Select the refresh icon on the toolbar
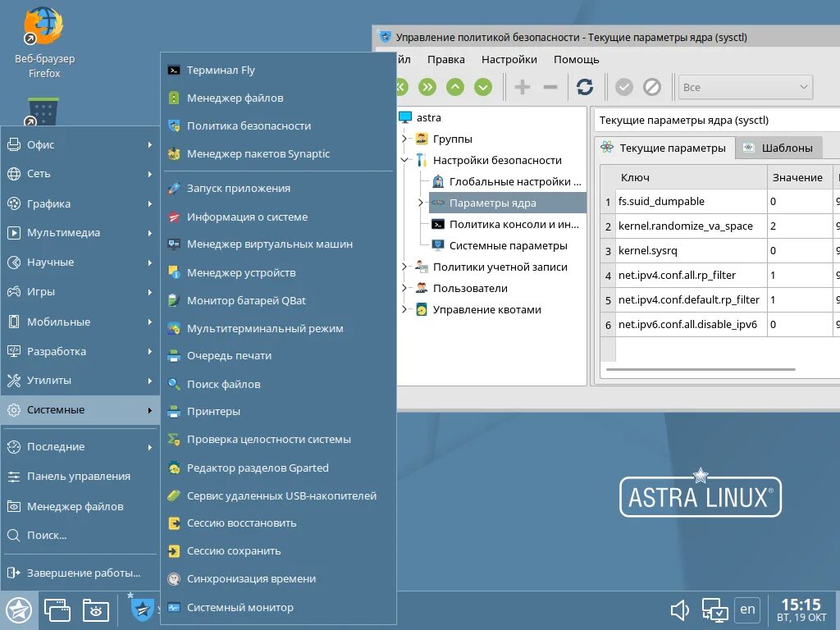The image size is (840, 630). click(x=586, y=85)
